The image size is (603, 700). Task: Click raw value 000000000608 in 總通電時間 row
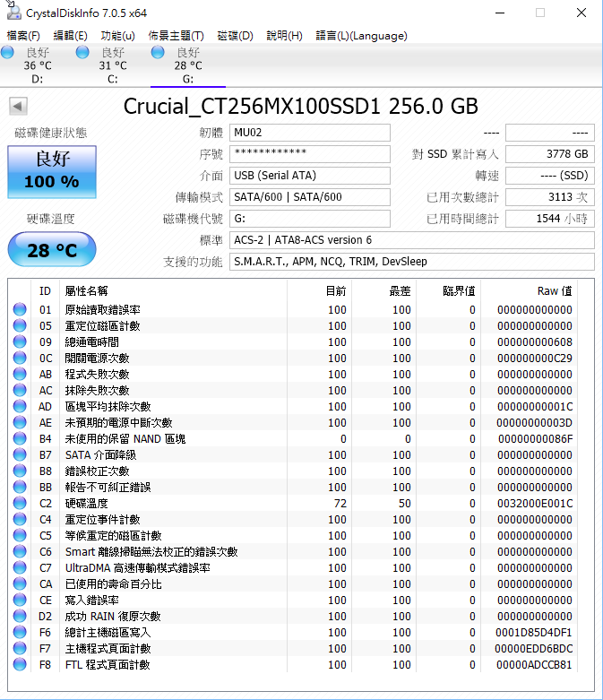[x=535, y=342]
